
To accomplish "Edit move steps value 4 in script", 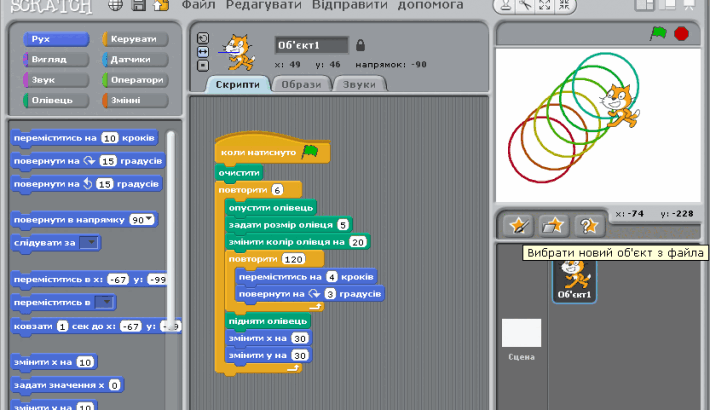I will coord(332,277).
